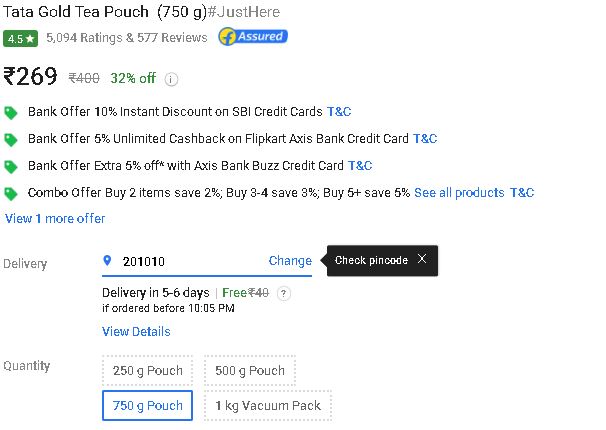
Task: Click See all products link
Action: 459,192
